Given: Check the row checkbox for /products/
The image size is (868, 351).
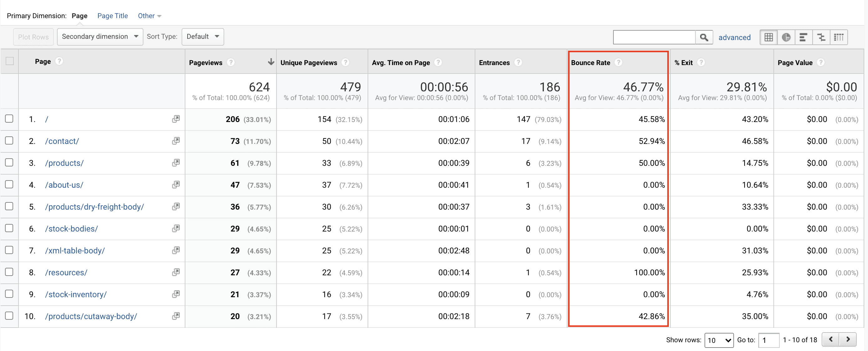Looking at the screenshot, I should pyautogui.click(x=9, y=163).
